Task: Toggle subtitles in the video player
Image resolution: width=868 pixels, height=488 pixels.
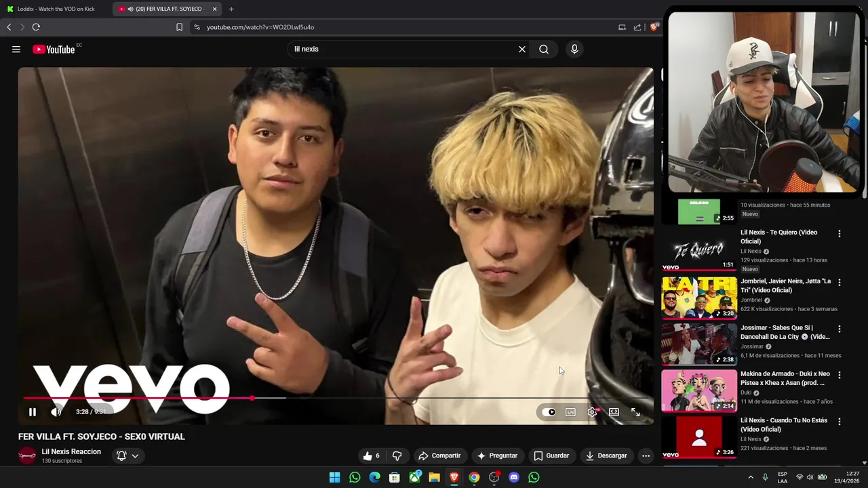Action: click(x=570, y=412)
